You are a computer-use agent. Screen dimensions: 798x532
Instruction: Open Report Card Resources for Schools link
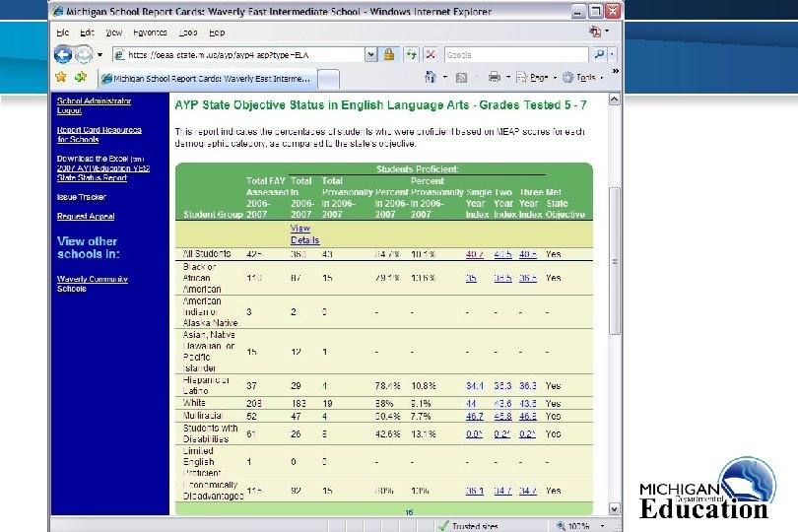(99, 134)
